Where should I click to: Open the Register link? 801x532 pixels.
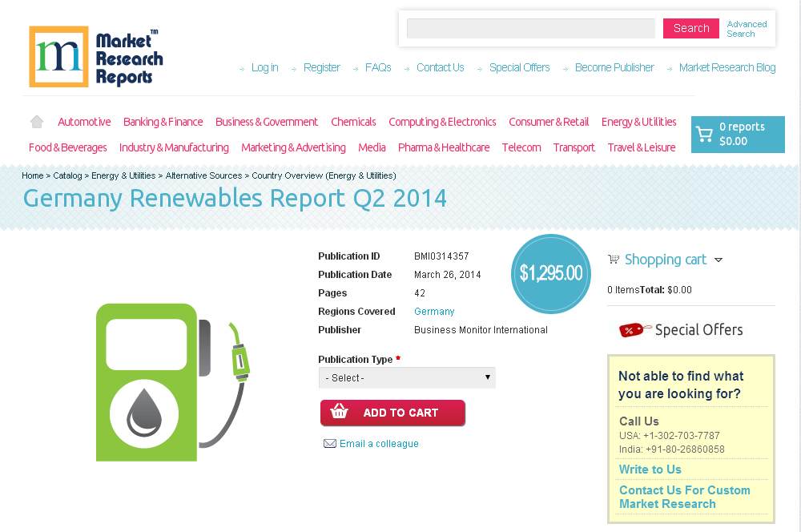coord(321,67)
